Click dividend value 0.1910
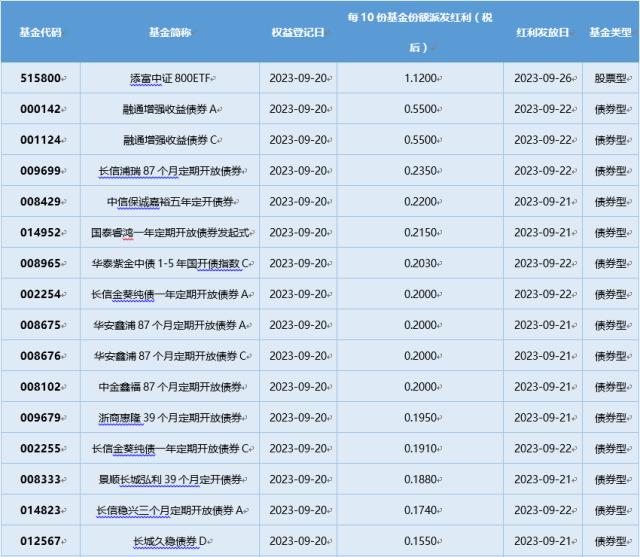640x557 pixels. (x=420, y=448)
